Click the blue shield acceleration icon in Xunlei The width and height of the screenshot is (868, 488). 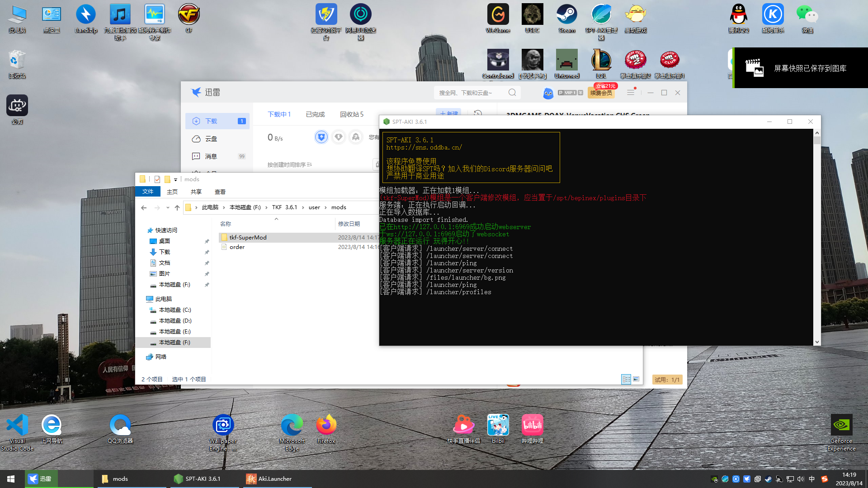tap(321, 137)
